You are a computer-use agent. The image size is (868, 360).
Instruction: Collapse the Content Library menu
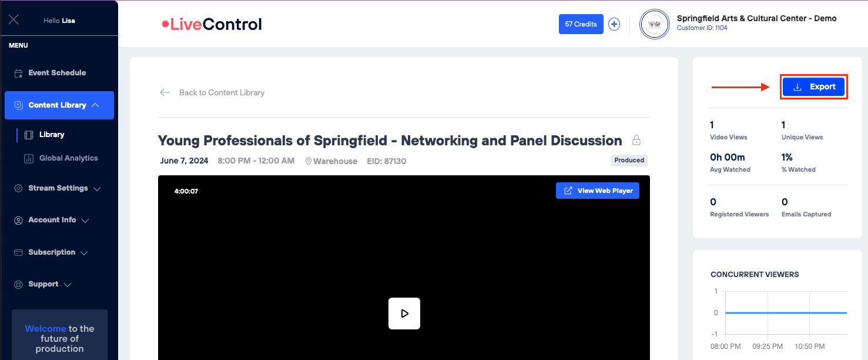click(x=95, y=105)
